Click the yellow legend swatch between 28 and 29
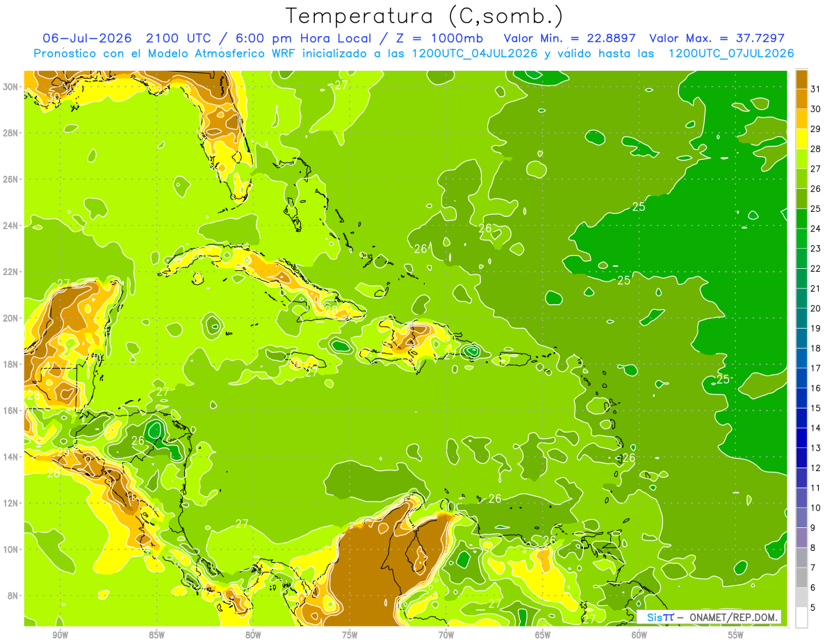Image resolution: width=834 pixels, height=644 pixels. tap(801, 139)
